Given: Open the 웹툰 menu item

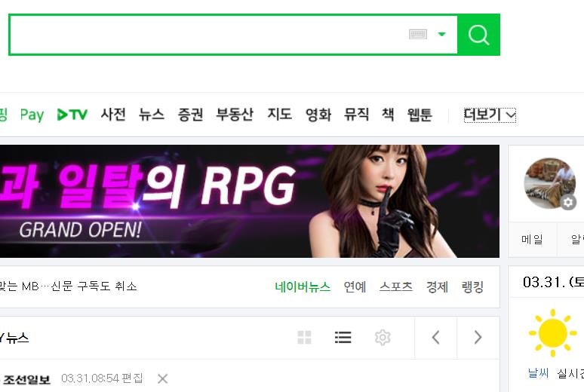Looking at the screenshot, I should click(420, 115).
